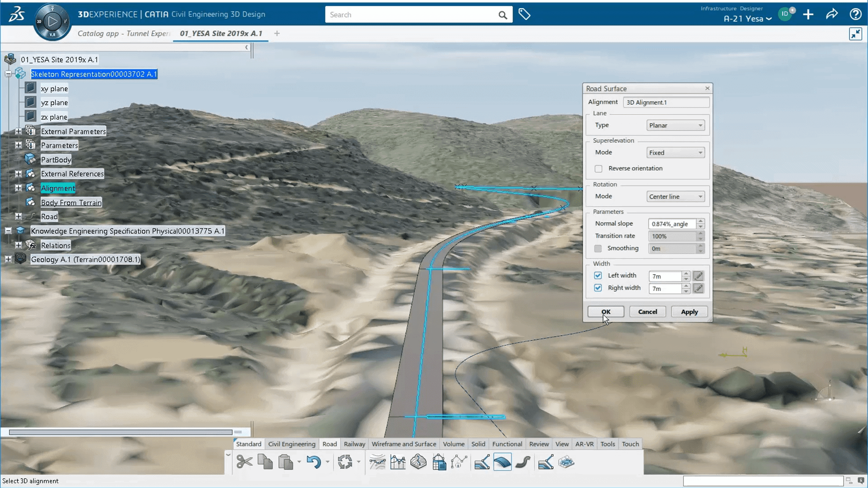
Task: Click the Undo arrow icon
Action: pyautogui.click(x=313, y=462)
